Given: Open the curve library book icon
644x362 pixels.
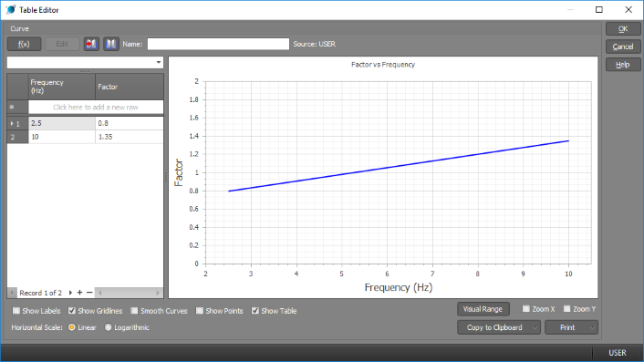Looking at the screenshot, I should click(x=111, y=44).
